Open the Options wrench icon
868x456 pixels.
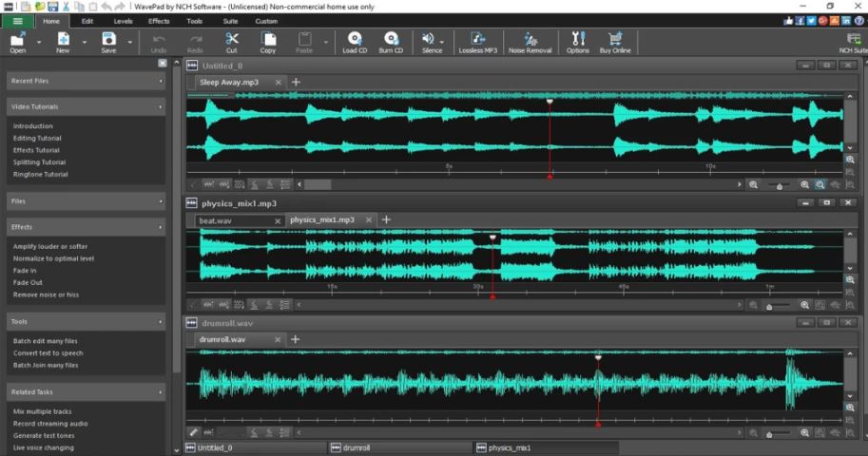(x=577, y=42)
